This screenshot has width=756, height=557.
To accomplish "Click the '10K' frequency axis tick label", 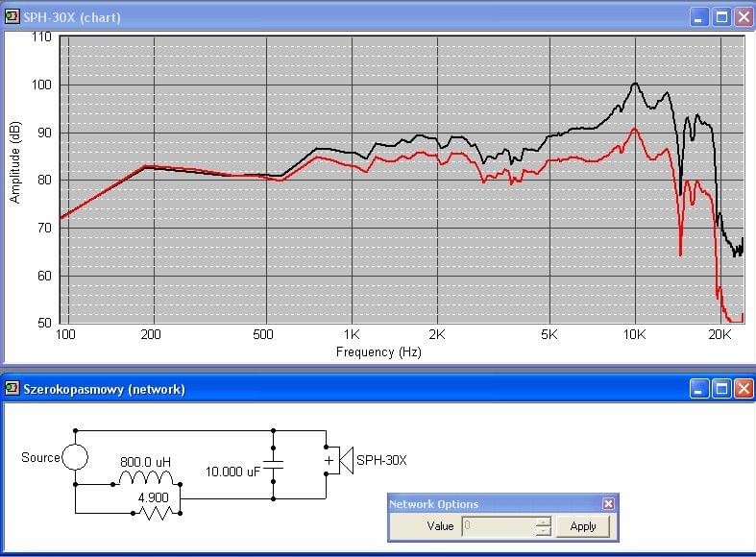I will pyautogui.click(x=634, y=334).
